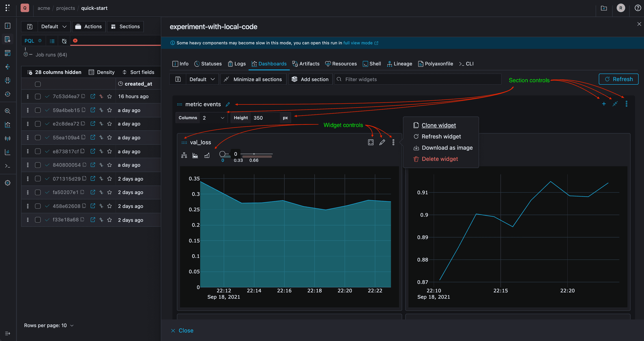Select the dashboards grid icon in left sidebar
This screenshot has width=644, height=341.
pyautogui.click(x=7, y=53)
